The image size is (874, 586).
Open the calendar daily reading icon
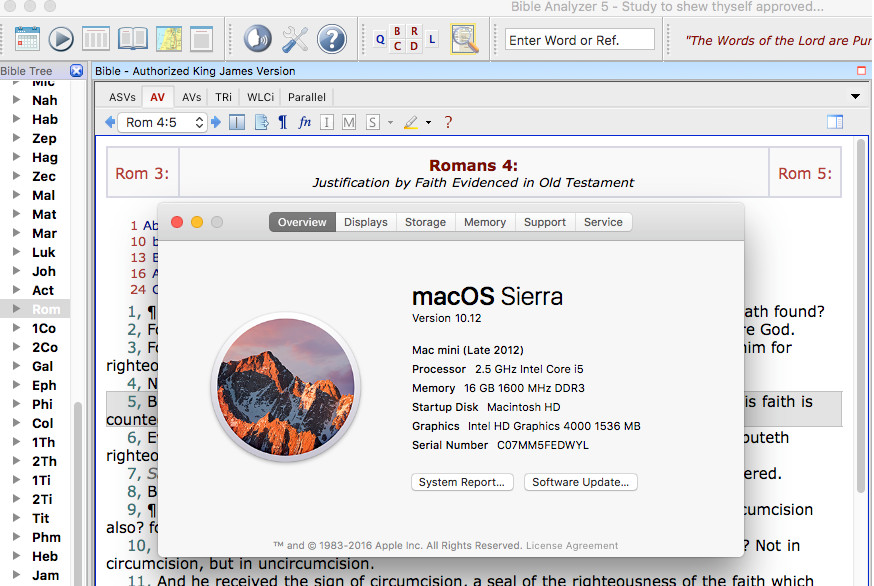27,39
